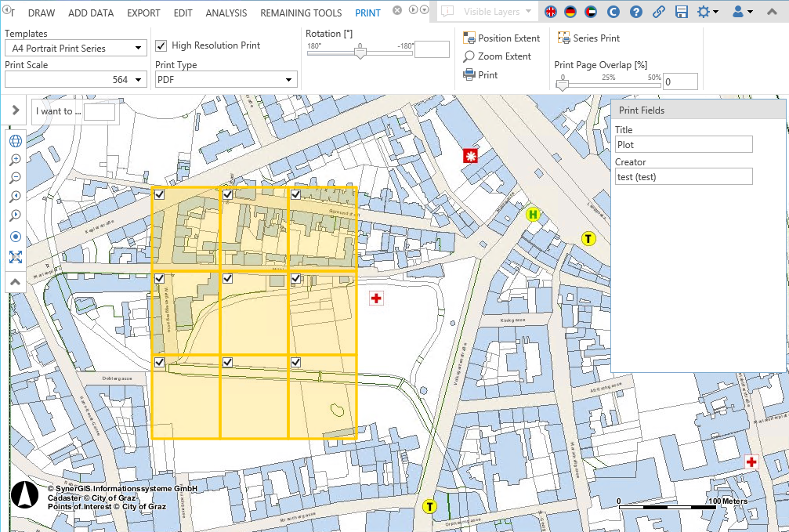Click the zoom in magnifier tool
Viewport: 789px width, 532px height.
(15, 160)
